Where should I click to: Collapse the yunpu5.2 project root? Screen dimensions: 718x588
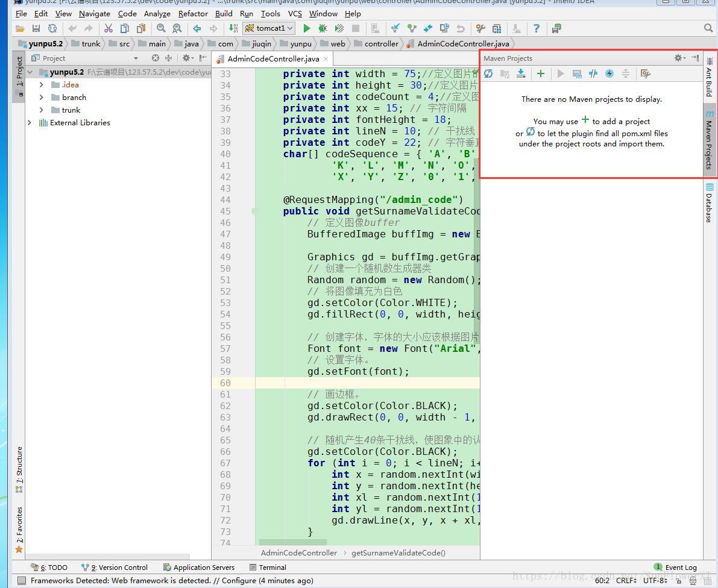(x=30, y=72)
